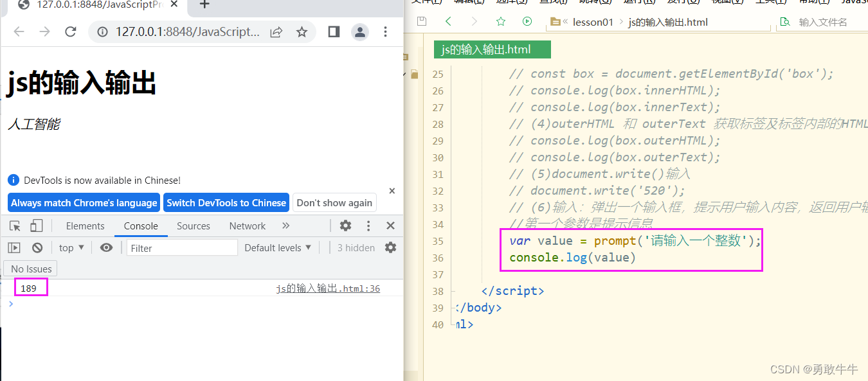Open source link js的输入输出.html:36

(328, 288)
